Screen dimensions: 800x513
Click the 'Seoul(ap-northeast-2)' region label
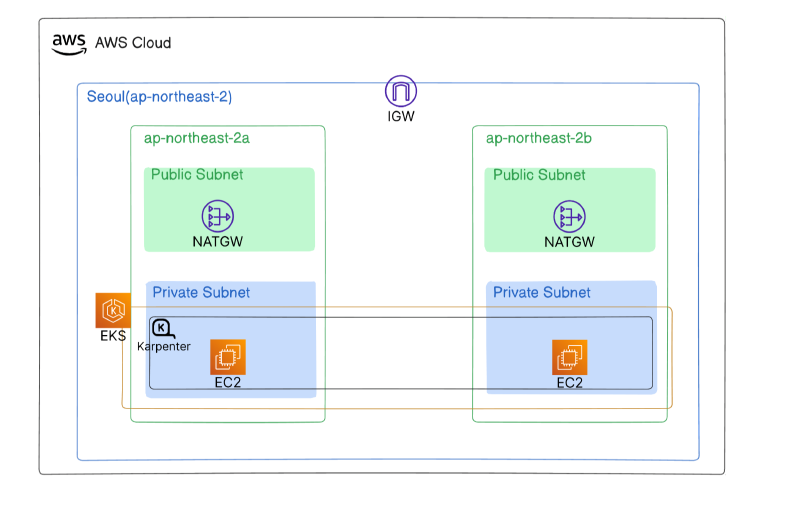point(159,96)
